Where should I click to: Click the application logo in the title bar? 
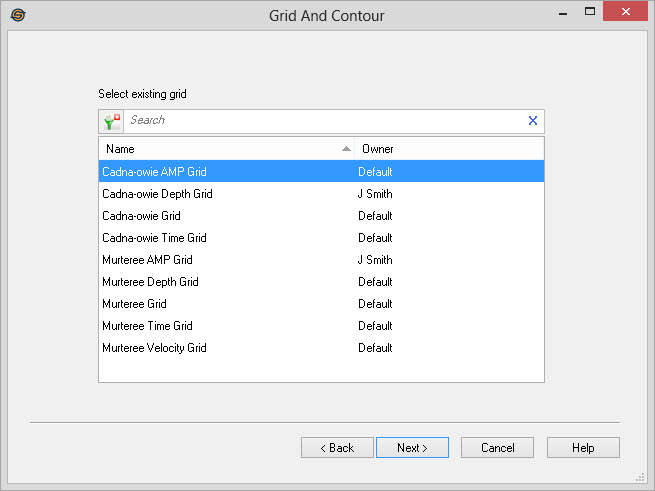coord(18,15)
